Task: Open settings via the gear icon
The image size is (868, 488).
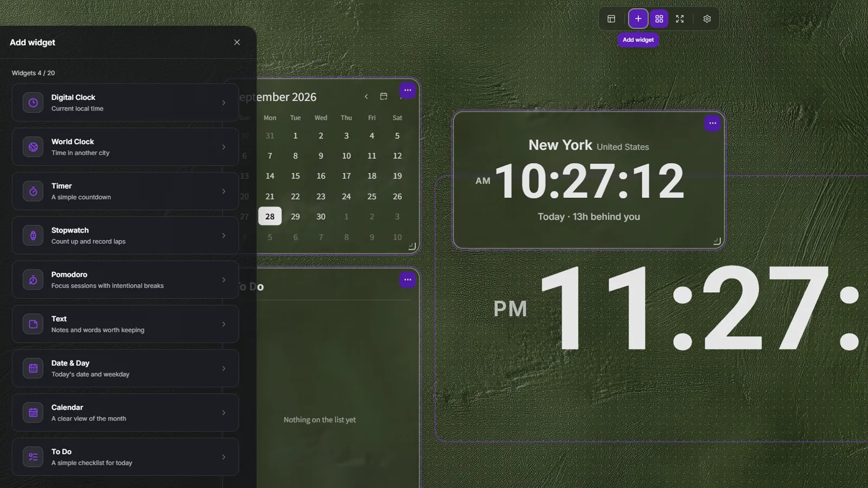Action: tap(707, 18)
